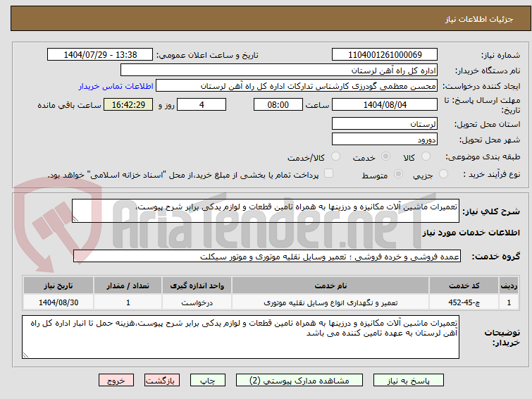The height and width of the screenshot is (399, 532).
Task: Click the تاریخ نیاز column header
Action: point(58,286)
